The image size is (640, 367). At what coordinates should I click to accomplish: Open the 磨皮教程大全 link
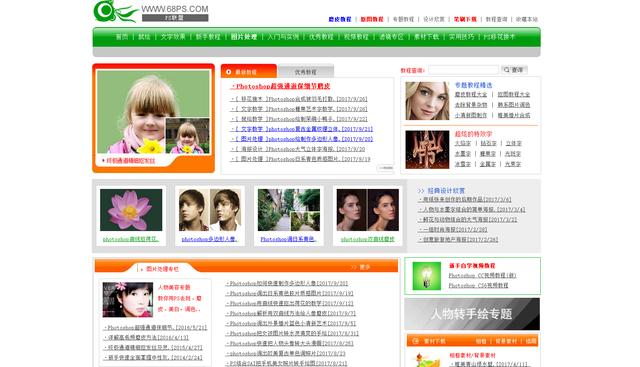pos(471,94)
